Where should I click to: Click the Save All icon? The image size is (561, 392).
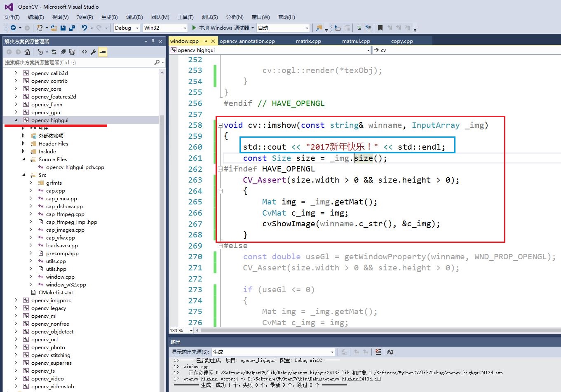72,28
